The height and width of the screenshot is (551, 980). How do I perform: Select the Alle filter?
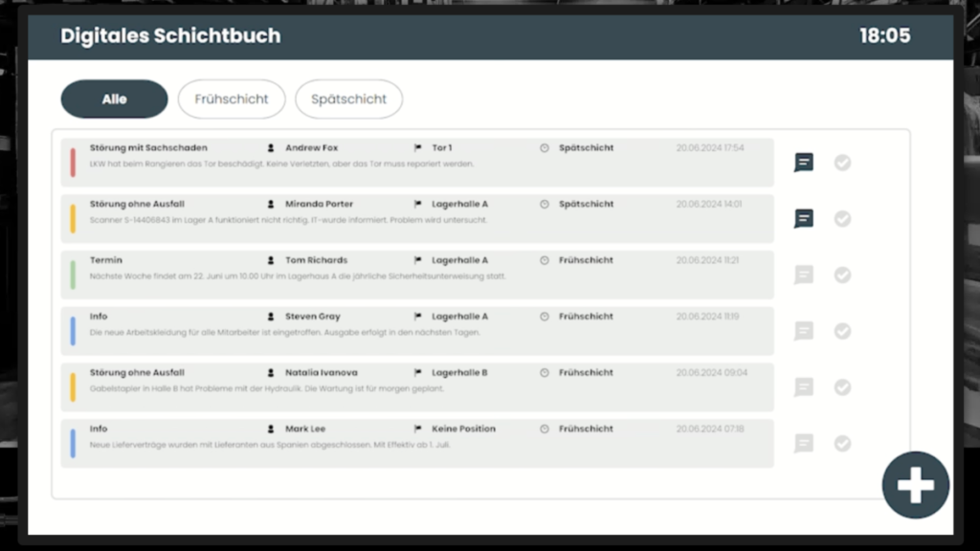click(x=114, y=99)
